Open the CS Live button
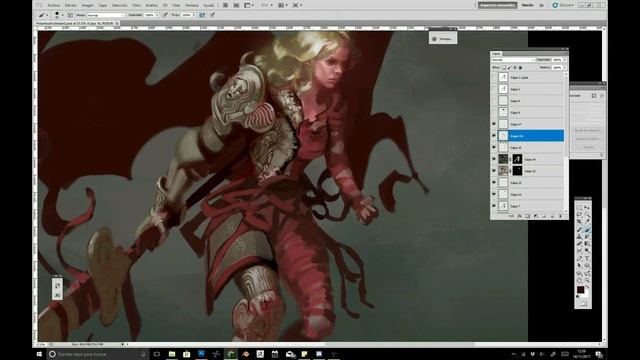 (x=563, y=5)
